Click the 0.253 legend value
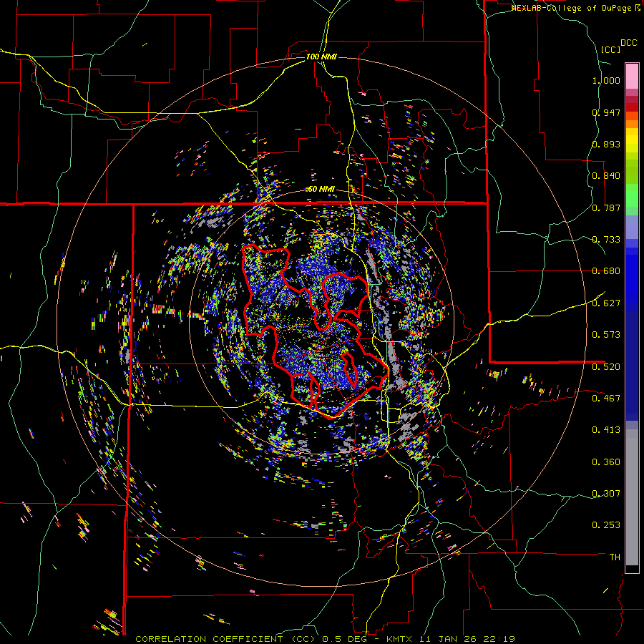 pos(606,525)
